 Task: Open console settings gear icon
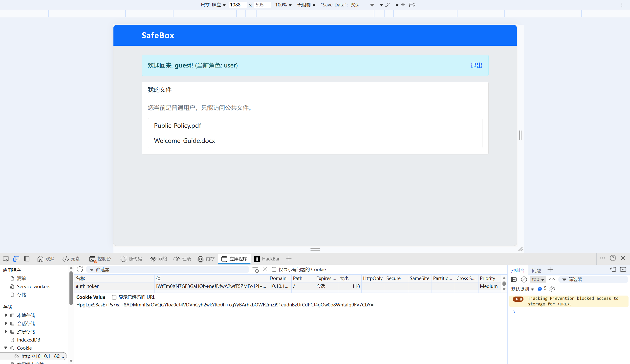coord(552,289)
